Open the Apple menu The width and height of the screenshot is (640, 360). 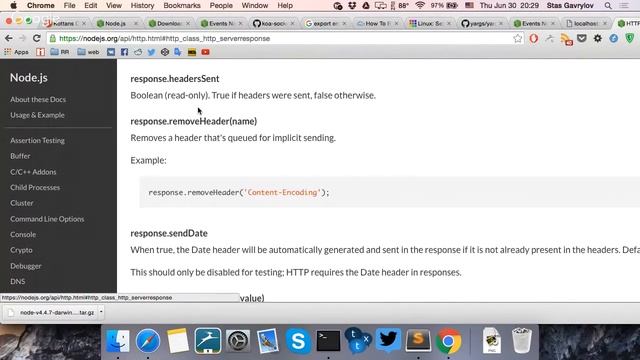pyautogui.click(x=13, y=6)
